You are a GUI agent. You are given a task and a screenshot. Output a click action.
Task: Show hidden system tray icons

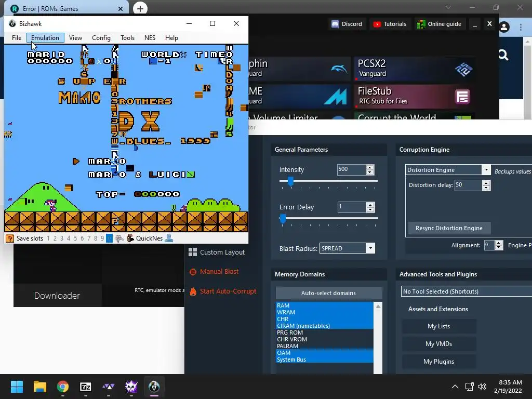[455, 387]
